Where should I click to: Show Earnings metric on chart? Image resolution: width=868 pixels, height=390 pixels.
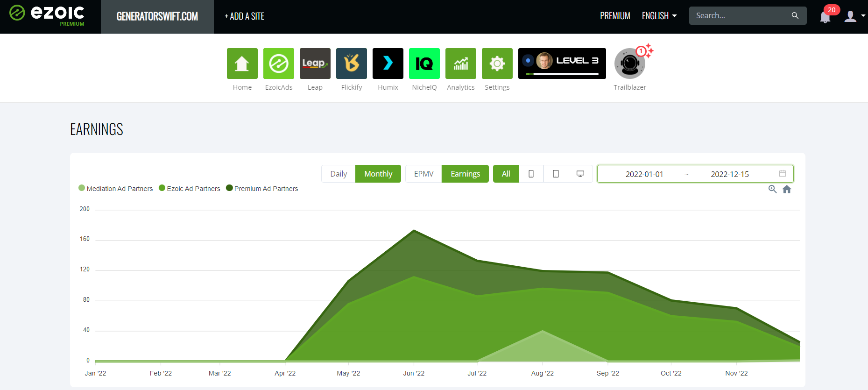click(465, 174)
